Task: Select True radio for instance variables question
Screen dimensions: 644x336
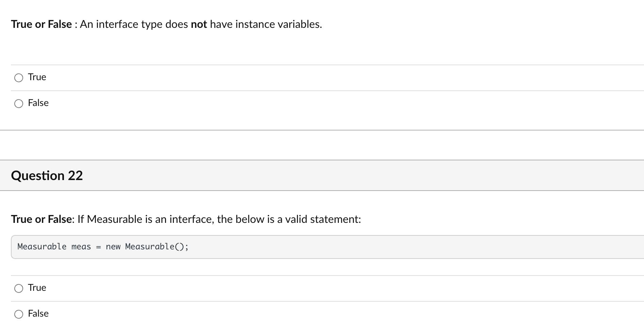Action: click(19, 78)
